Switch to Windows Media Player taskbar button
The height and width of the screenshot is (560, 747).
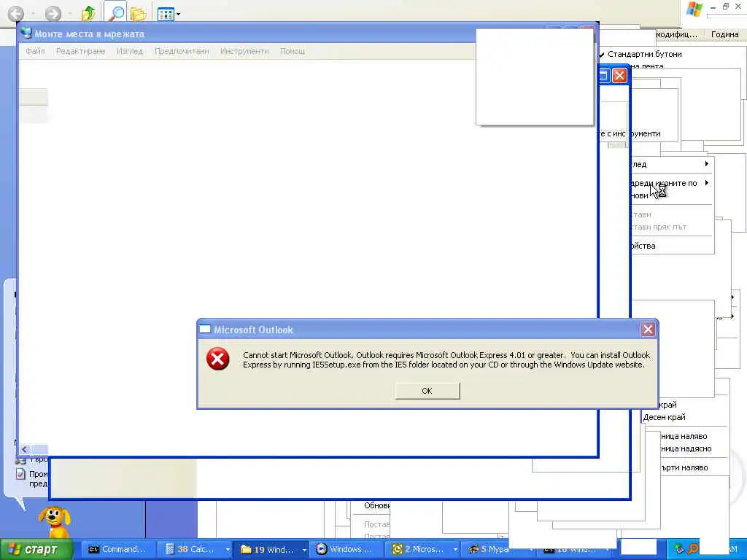tap(347, 550)
